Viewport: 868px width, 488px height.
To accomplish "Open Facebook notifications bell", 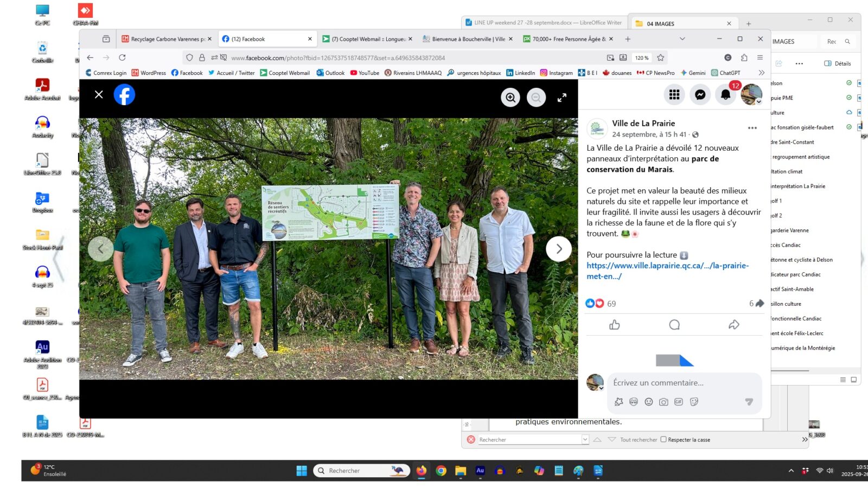I will click(x=725, y=95).
